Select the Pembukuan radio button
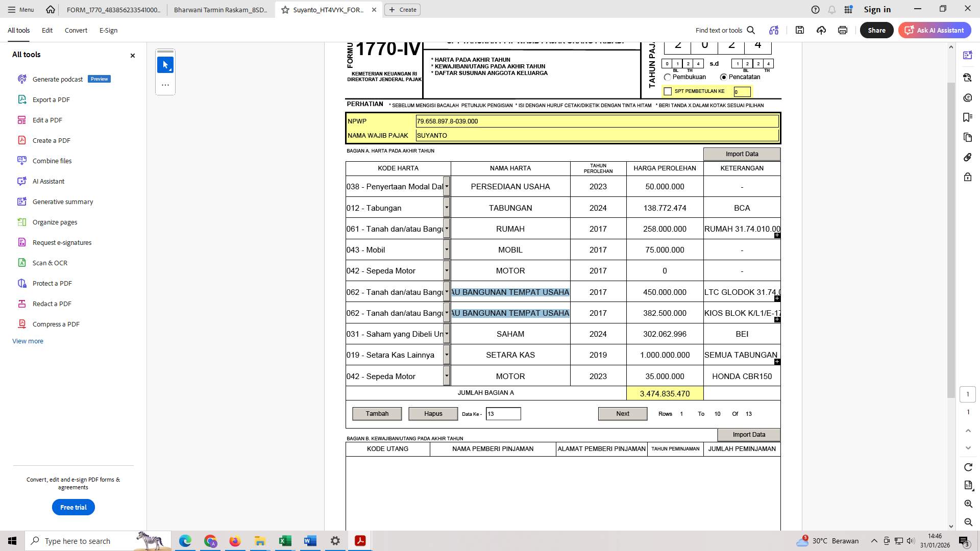 point(668,77)
